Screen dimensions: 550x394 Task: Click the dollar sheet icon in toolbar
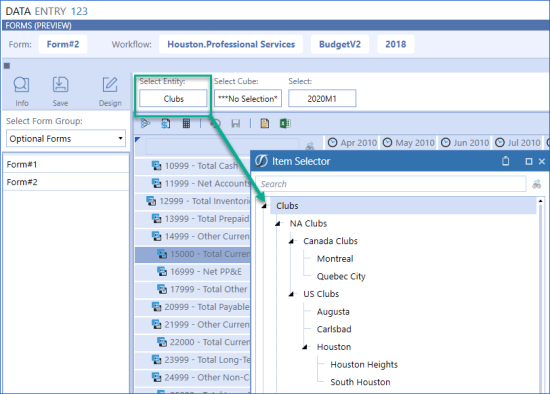pos(166,123)
